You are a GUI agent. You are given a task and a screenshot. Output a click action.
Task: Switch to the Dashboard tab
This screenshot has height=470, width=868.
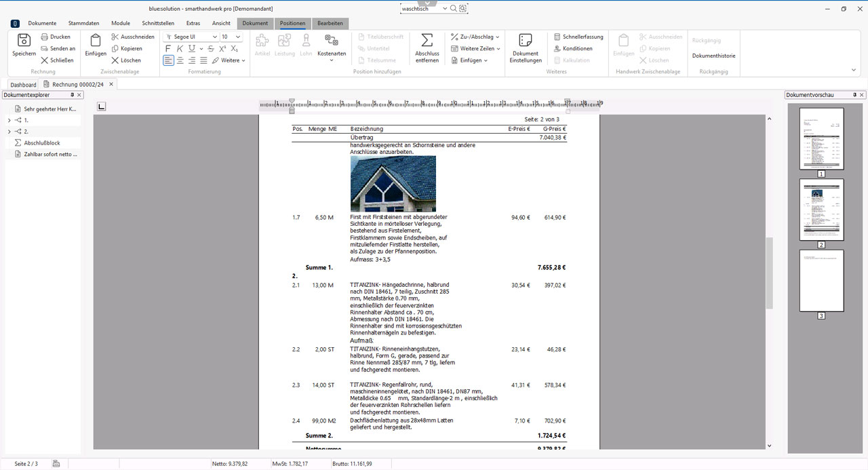(23, 85)
